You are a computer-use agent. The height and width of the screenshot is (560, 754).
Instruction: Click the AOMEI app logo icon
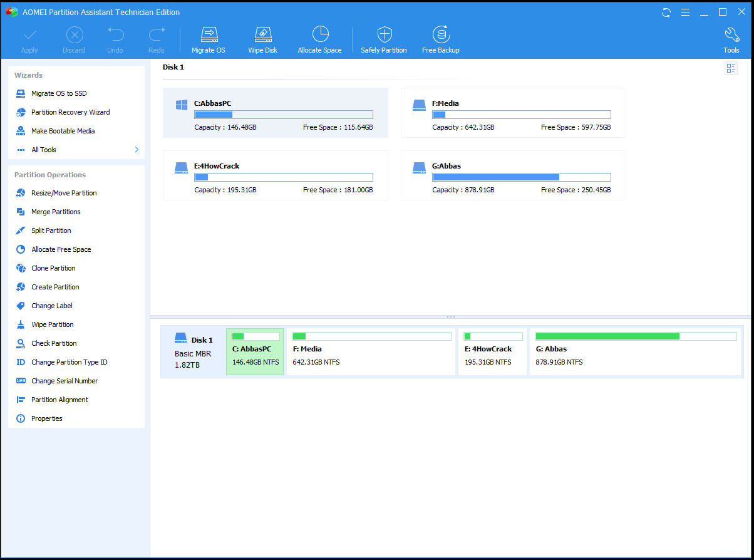(11, 12)
